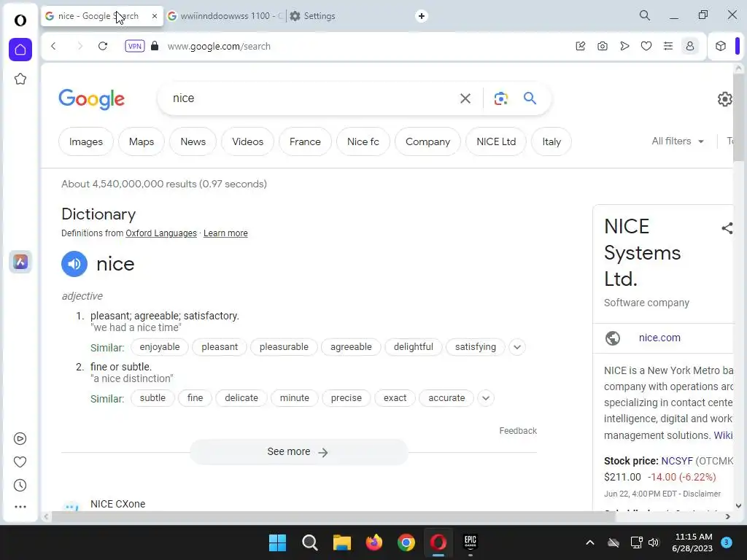The height and width of the screenshot is (560, 747).
Task: Go back to previous page
Action: click(x=53, y=46)
